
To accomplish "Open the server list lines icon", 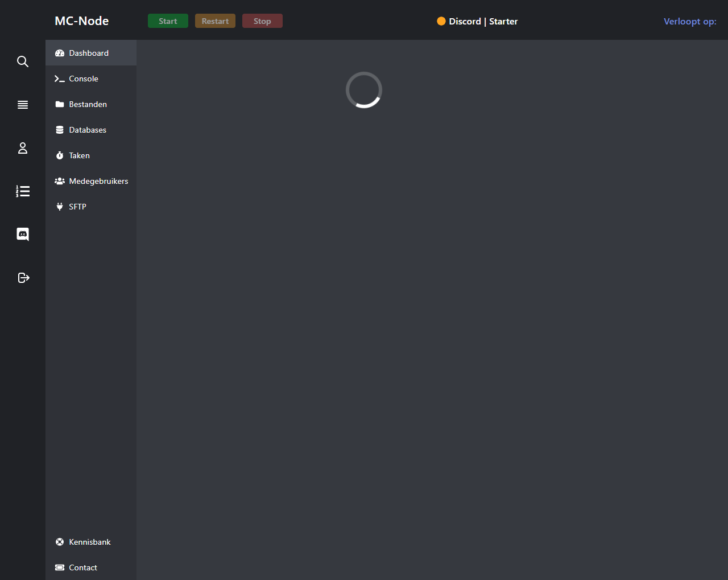I will click(23, 105).
